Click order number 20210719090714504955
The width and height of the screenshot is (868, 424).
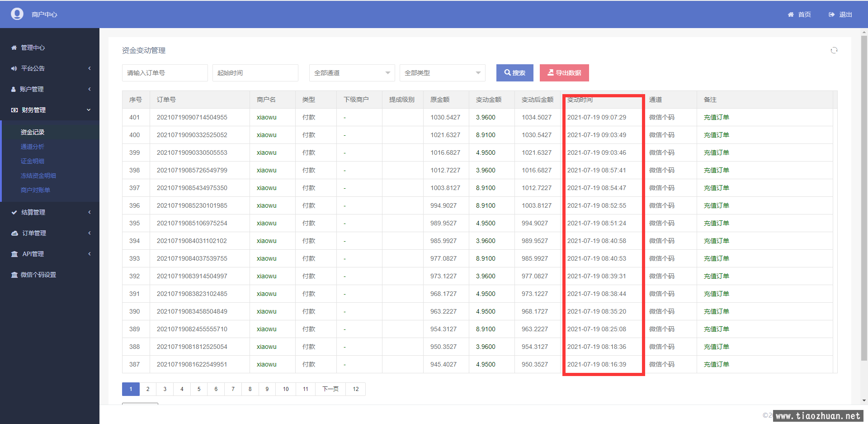point(192,117)
